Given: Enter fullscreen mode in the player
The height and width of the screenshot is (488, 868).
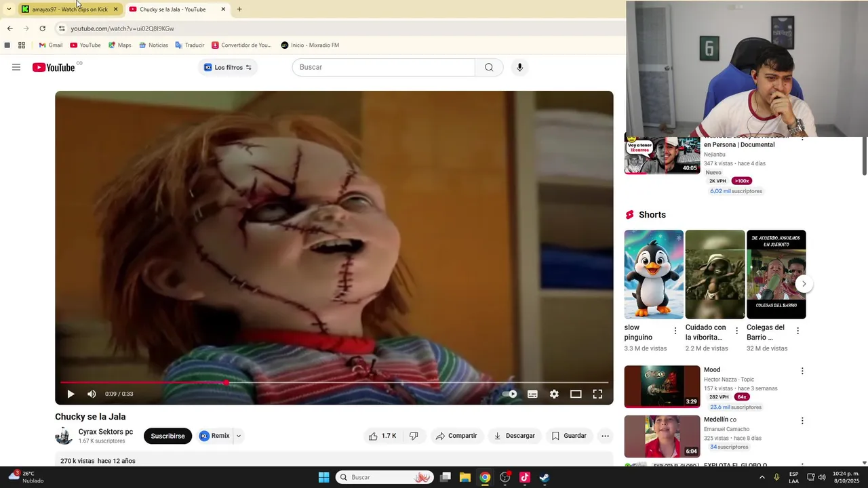Looking at the screenshot, I should tap(597, 394).
